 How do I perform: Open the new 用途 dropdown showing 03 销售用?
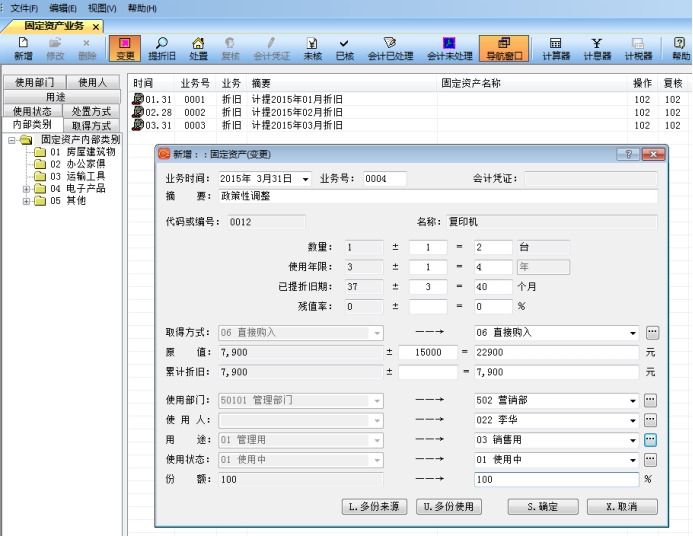(633, 440)
